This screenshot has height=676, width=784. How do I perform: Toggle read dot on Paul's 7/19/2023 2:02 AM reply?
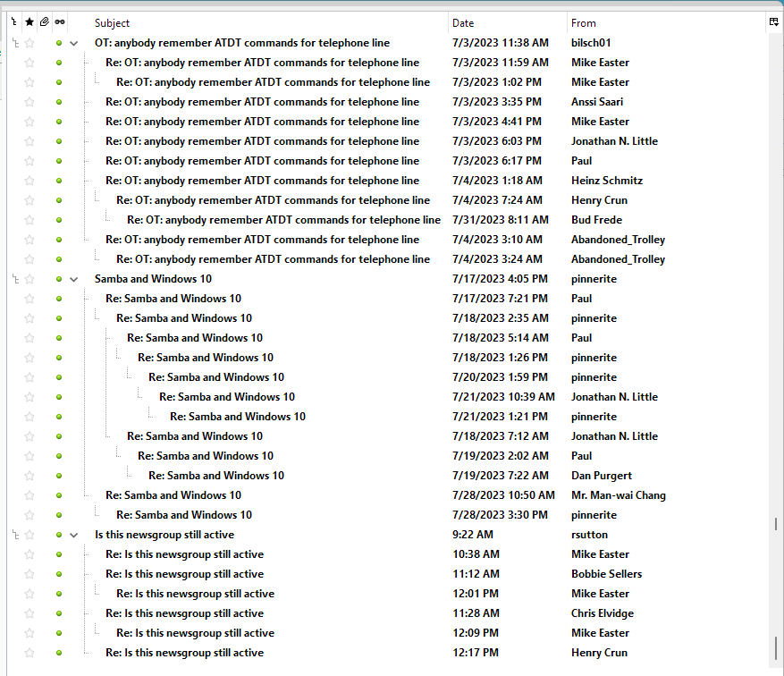click(59, 456)
